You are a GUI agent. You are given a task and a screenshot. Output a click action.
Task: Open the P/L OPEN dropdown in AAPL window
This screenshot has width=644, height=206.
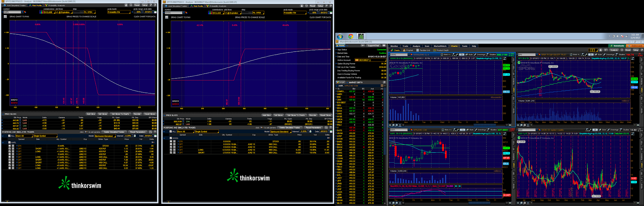click(89, 12)
